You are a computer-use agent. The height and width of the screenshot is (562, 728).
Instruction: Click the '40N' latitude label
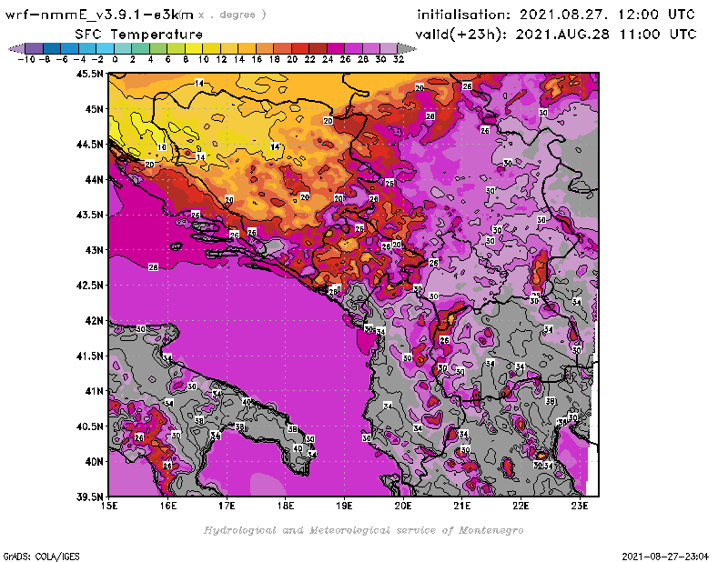[94, 461]
